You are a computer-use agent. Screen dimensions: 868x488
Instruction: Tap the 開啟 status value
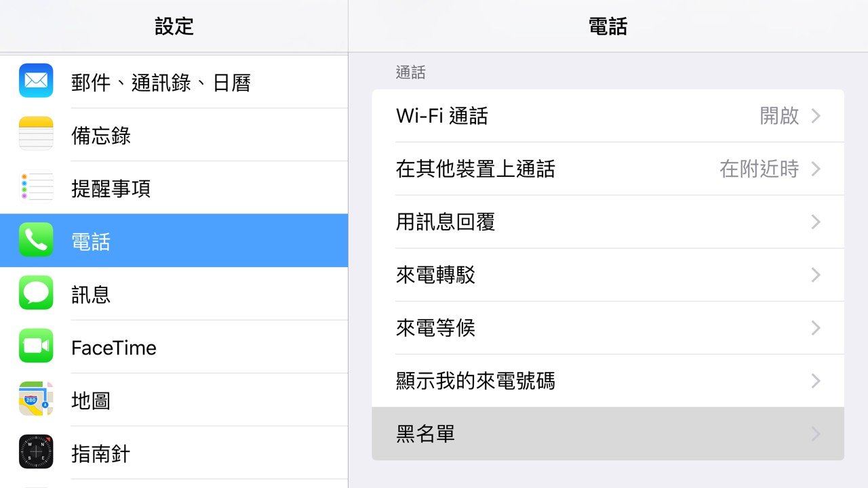pos(779,116)
